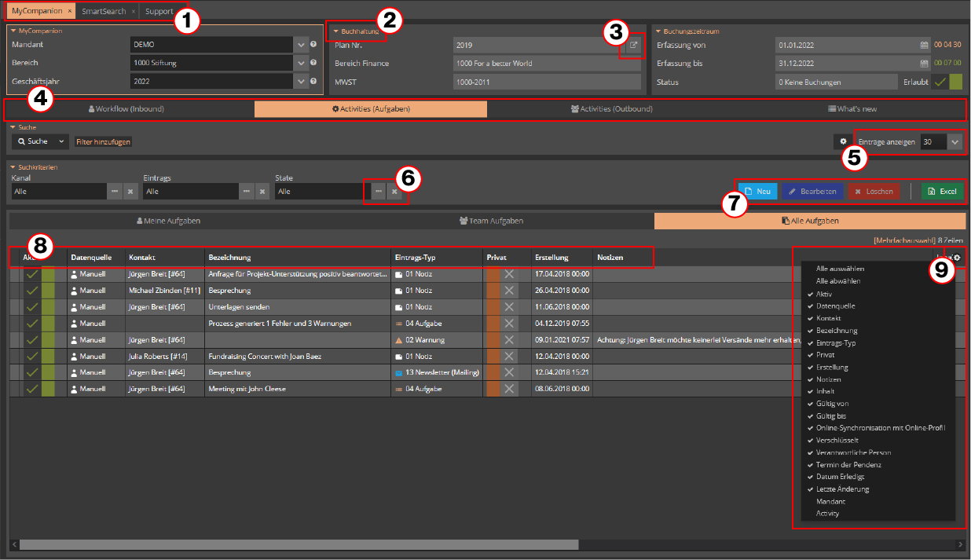Enable the Mandant column in the column menu

tap(831, 500)
